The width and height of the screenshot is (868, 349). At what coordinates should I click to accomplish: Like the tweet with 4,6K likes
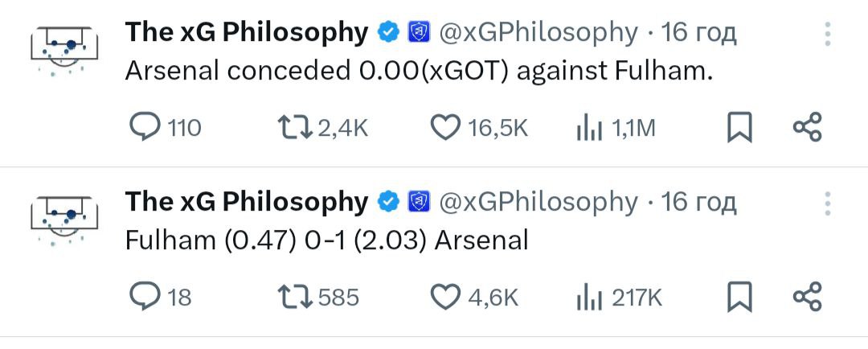click(446, 297)
